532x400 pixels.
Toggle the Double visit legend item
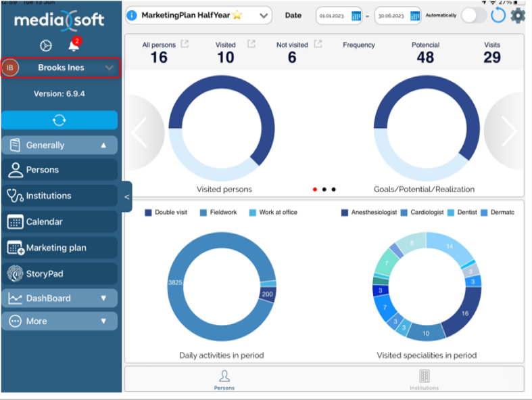167,212
